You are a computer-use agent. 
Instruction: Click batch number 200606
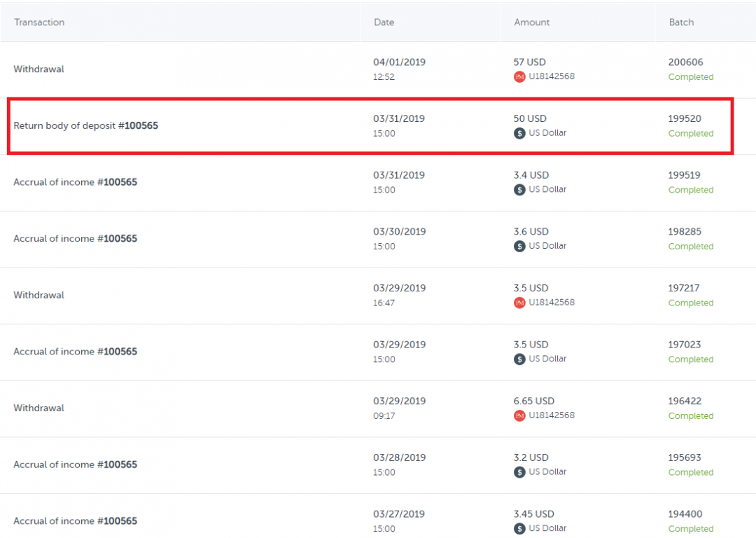685,62
